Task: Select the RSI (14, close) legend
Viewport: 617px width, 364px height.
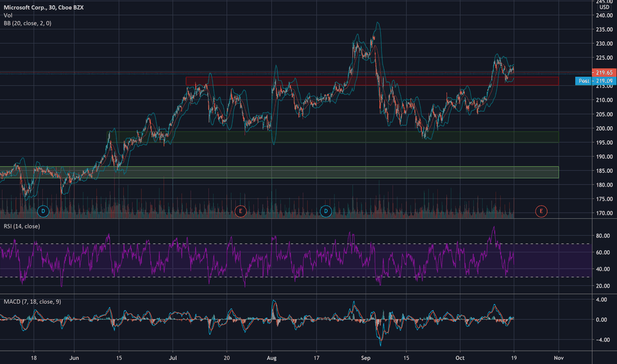Action: (x=22, y=226)
